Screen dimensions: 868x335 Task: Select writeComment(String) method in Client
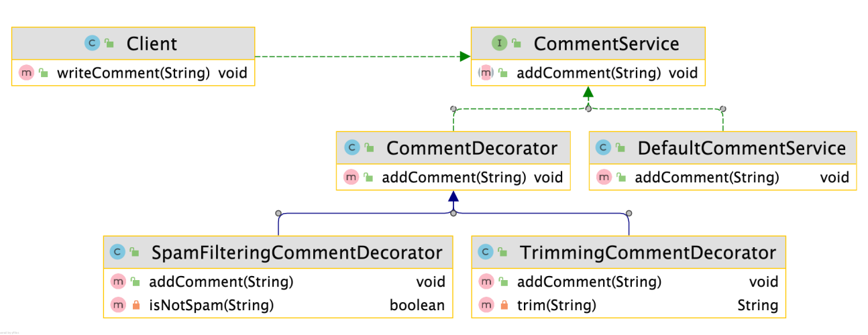133,72
